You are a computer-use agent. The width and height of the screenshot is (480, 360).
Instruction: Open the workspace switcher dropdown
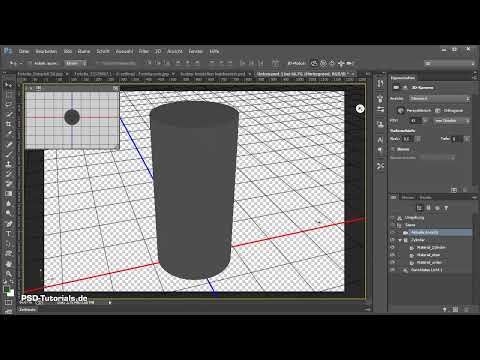pyautogui.click(x=449, y=63)
